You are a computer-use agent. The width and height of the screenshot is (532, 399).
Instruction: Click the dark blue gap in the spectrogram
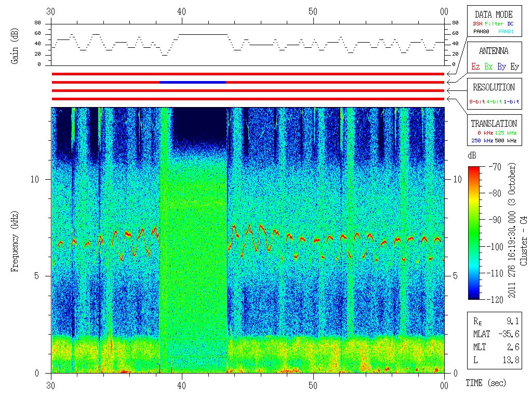tap(200, 123)
